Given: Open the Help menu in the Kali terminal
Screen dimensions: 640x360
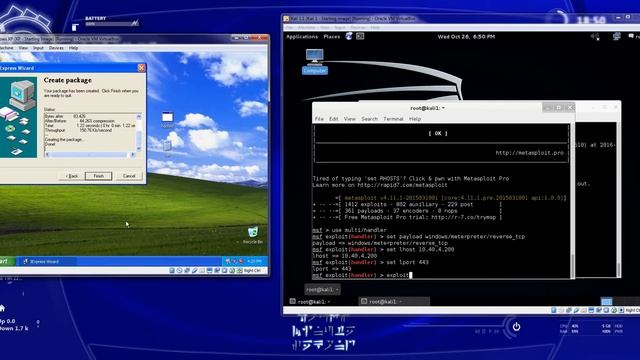Looking at the screenshot, I should click(x=415, y=119).
